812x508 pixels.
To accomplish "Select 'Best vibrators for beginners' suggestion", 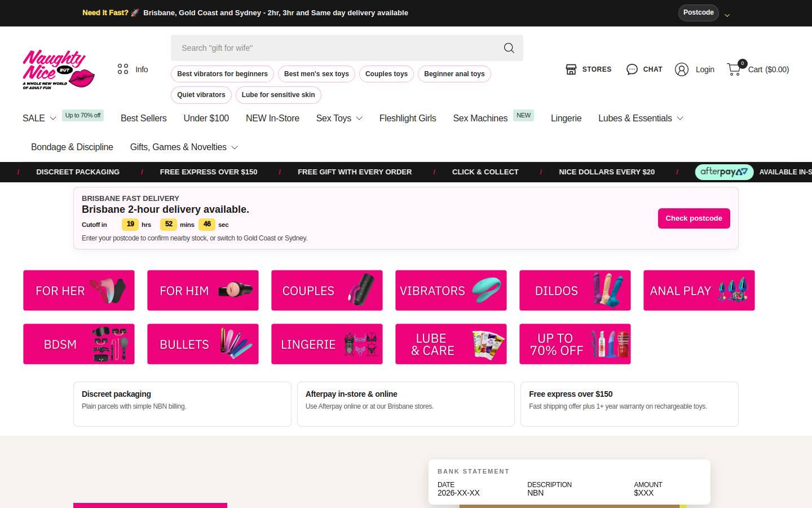I will coord(222,74).
